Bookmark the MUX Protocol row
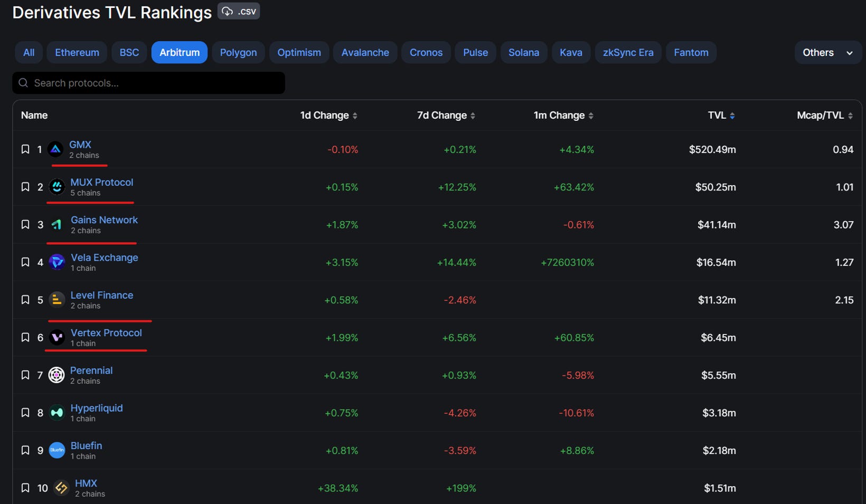This screenshot has height=504, width=866. tap(25, 187)
